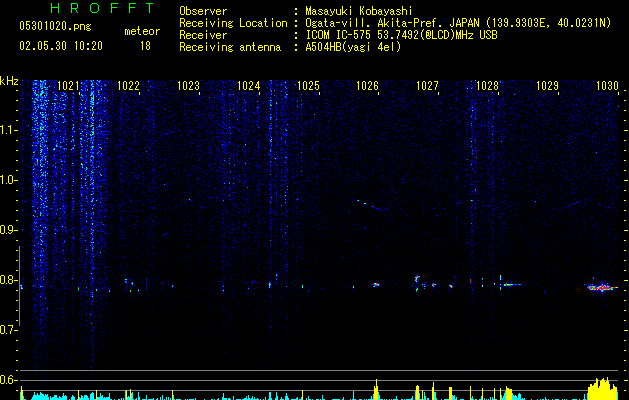Click the meteor label
Viewport: 629px width, 400px height.
tap(142, 31)
